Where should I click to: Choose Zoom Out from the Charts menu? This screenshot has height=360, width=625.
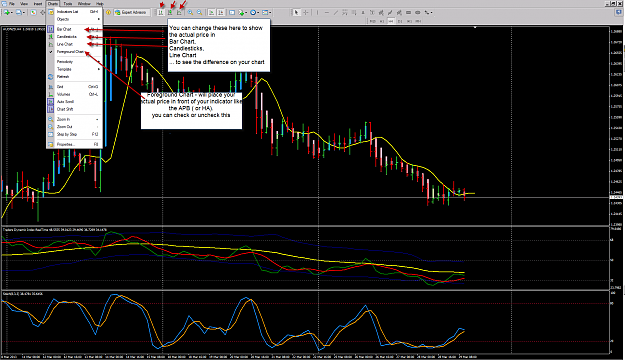click(74, 127)
